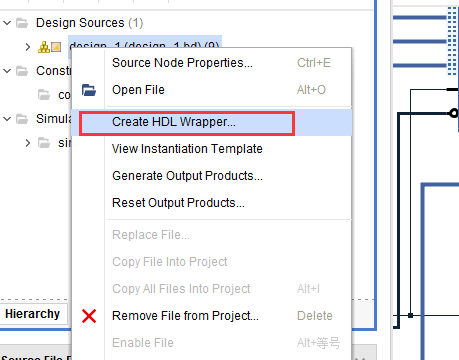Click the Simulation Sources folder icon
The height and width of the screenshot is (360, 459).
22,119
